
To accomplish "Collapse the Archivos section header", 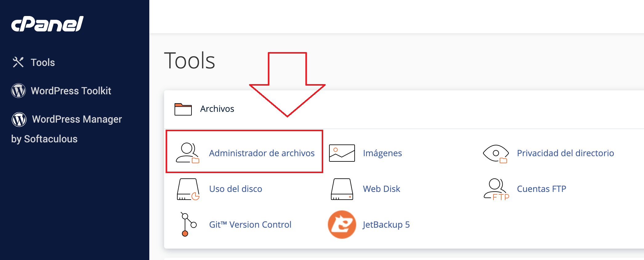I will pyautogui.click(x=217, y=109).
